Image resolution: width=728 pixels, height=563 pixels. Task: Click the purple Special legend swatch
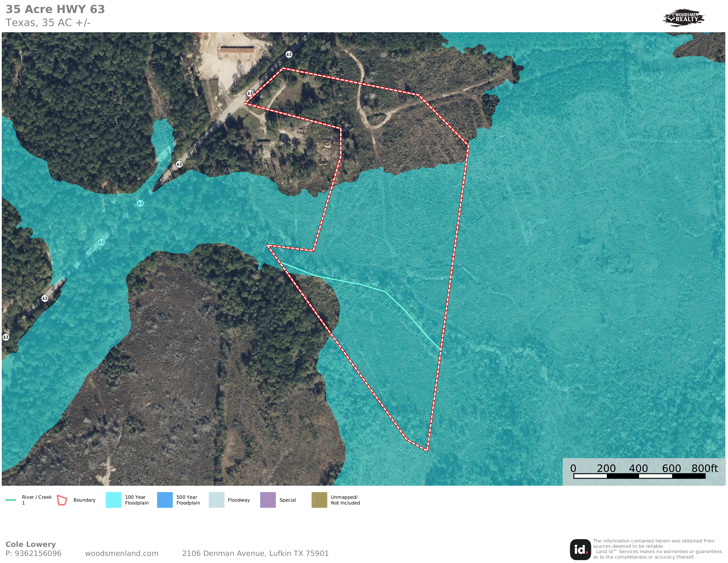coord(268,500)
